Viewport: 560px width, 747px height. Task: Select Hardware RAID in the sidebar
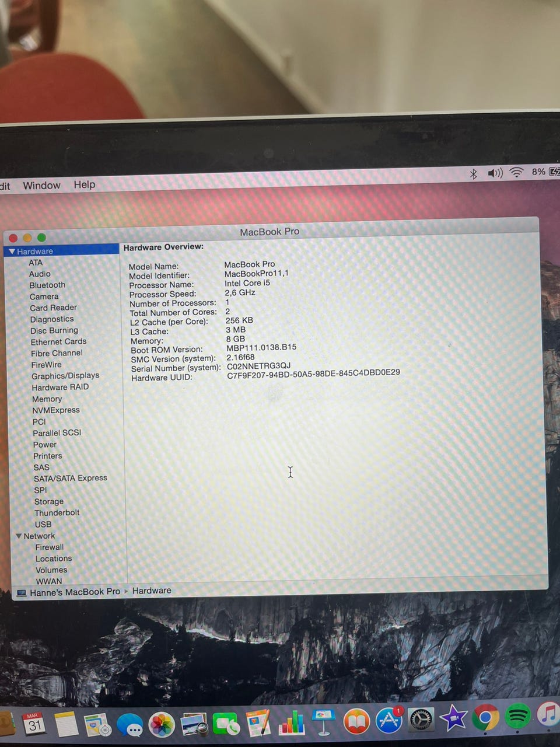click(x=60, y=387)
